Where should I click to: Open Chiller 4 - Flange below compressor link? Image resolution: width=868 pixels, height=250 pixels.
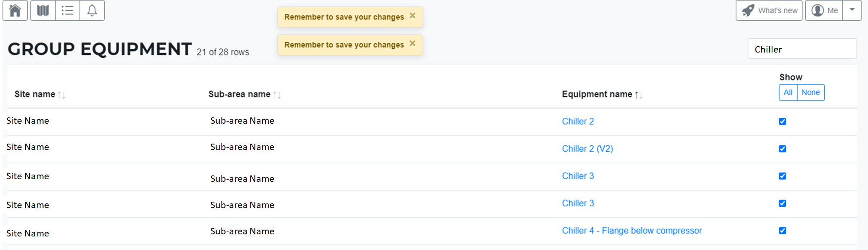(632, 231)
